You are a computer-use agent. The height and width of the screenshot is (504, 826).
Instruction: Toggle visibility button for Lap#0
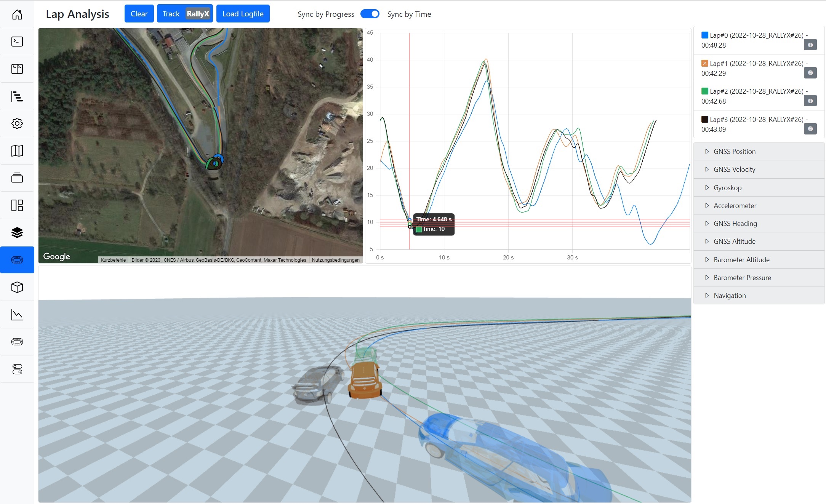pos(810,45)
